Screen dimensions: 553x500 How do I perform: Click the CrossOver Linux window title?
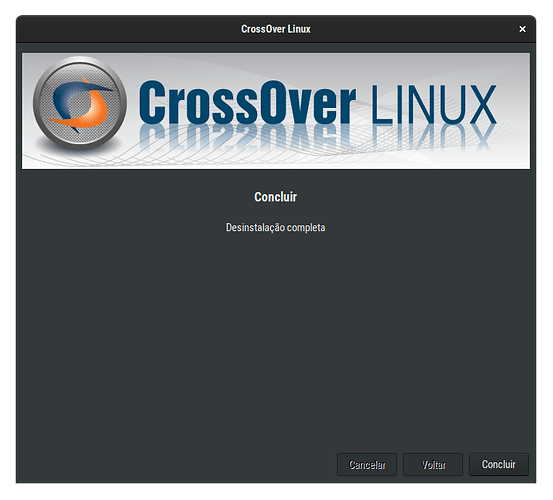(x=276, y=29)
